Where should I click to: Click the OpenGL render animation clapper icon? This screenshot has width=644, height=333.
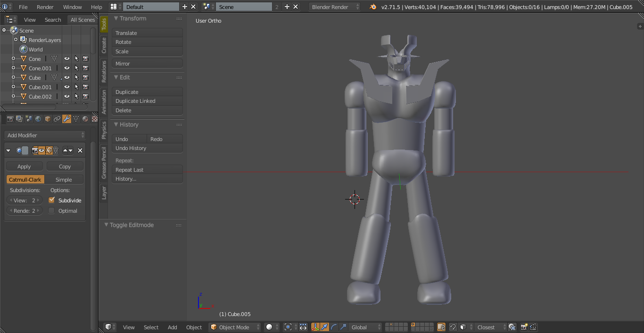click(x=533, y=327)
